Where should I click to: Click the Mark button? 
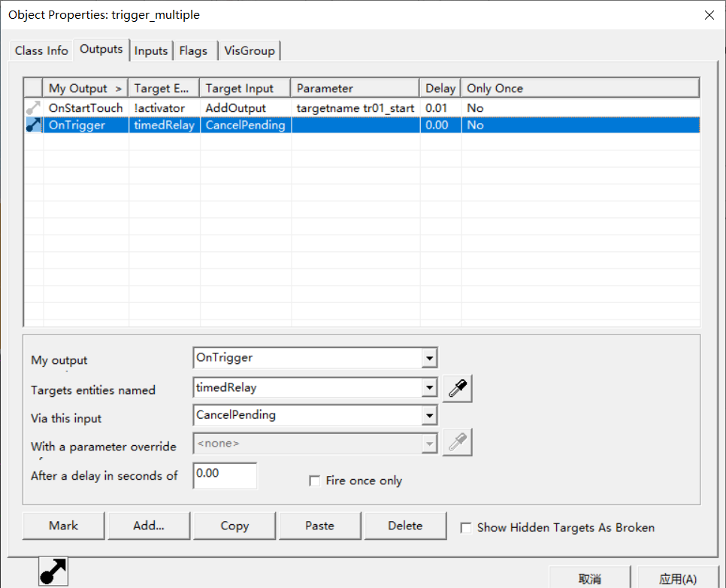63,526
